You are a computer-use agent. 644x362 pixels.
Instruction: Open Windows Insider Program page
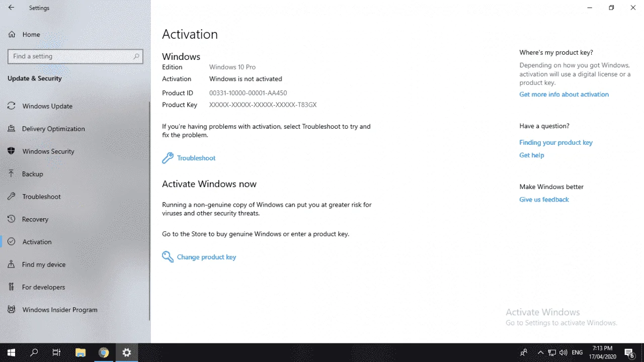pyautogui.click(x=60, y=310)
